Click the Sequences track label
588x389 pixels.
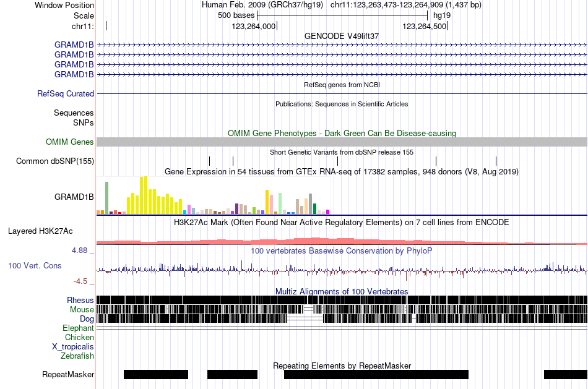click(x=74, y=113)
